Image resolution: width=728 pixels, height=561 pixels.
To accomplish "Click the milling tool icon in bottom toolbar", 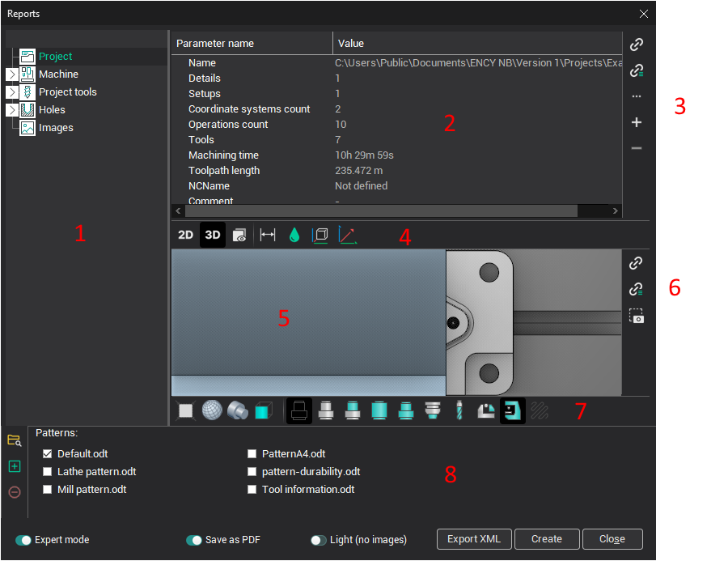I will [x=458, y=411].
